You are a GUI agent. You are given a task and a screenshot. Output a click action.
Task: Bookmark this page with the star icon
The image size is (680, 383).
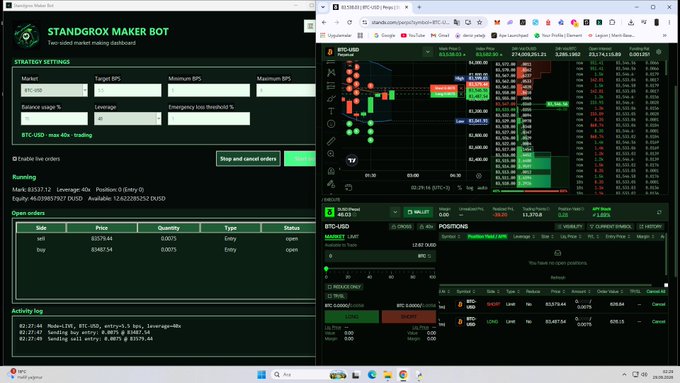pos(480,22)
